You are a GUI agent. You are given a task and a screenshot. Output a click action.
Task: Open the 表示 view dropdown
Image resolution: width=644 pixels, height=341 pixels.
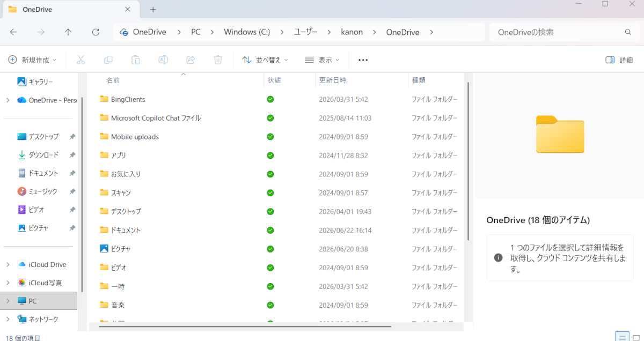point(322,60)
